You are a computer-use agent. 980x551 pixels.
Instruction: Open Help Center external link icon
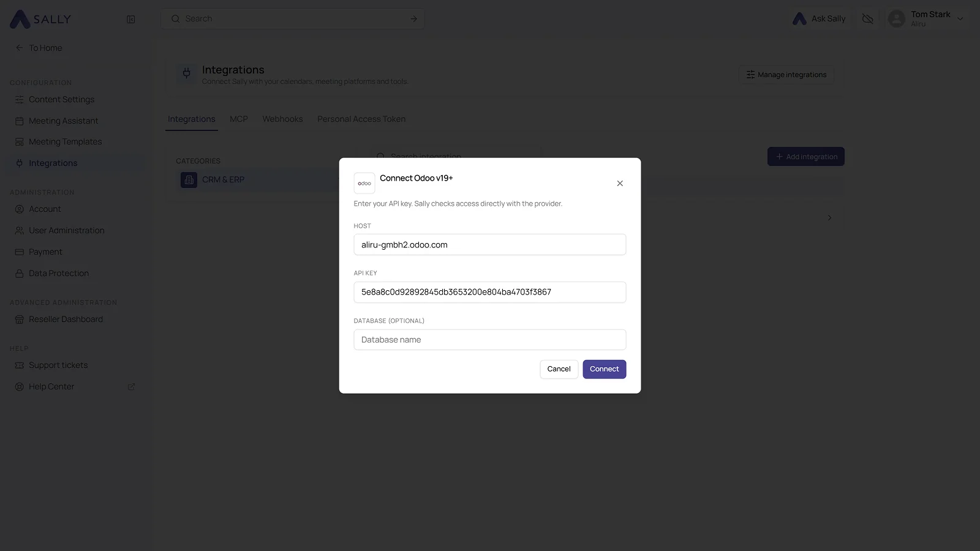tap(131, 387)
